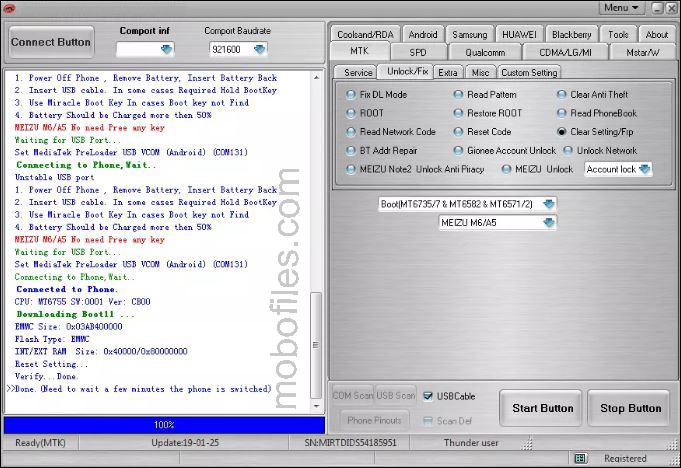Screen dimensions: 681x468
Task: Enable the USBCable checkbox
Action: tap(429, 396)
